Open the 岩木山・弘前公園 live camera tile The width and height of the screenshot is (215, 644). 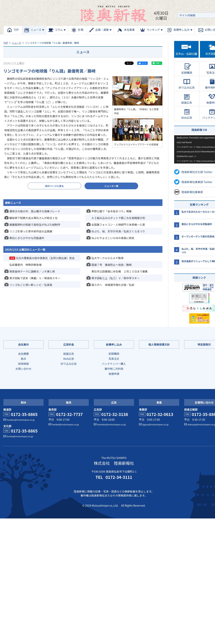click(186, 49)
